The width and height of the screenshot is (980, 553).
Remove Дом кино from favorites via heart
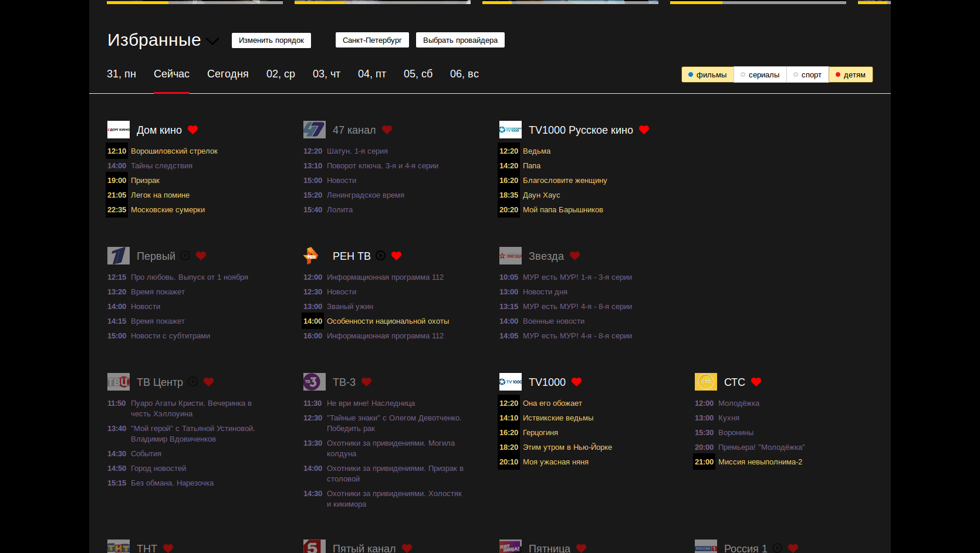click(193, 130)
